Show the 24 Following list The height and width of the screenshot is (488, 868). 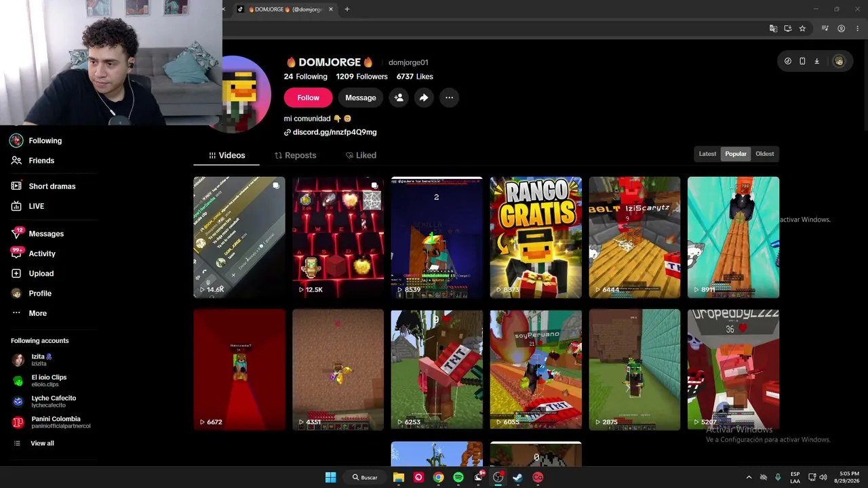tap(306, 77)
